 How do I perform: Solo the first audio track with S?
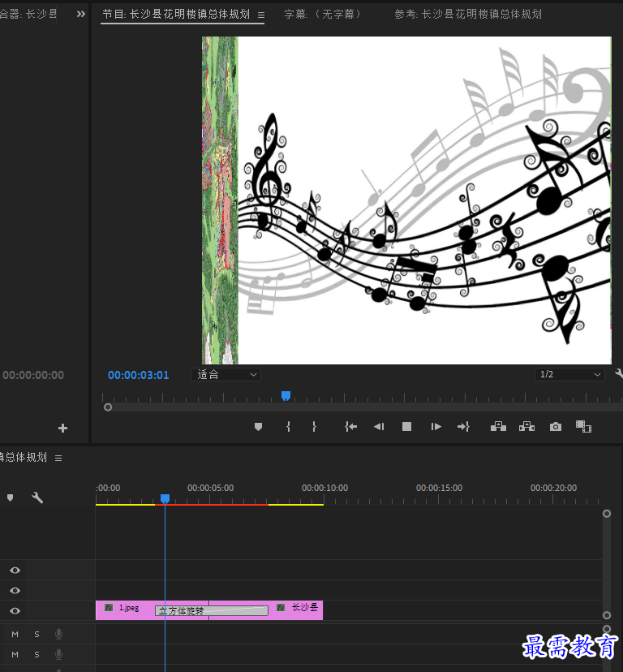coord(37,635)
